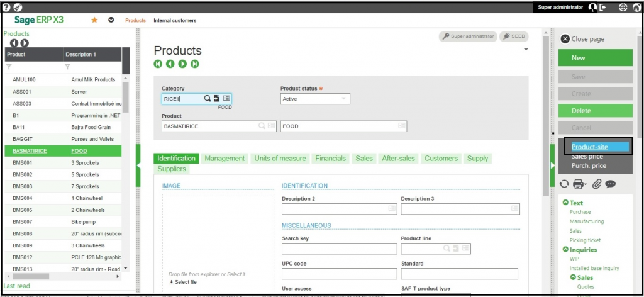The image size is (644, 297).
Task: Click the refresh icon in right panel
Action: (564, 184)
